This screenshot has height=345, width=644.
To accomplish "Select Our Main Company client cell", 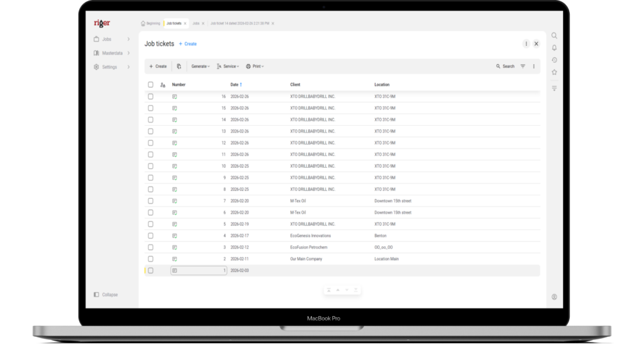I will [306, 259].
